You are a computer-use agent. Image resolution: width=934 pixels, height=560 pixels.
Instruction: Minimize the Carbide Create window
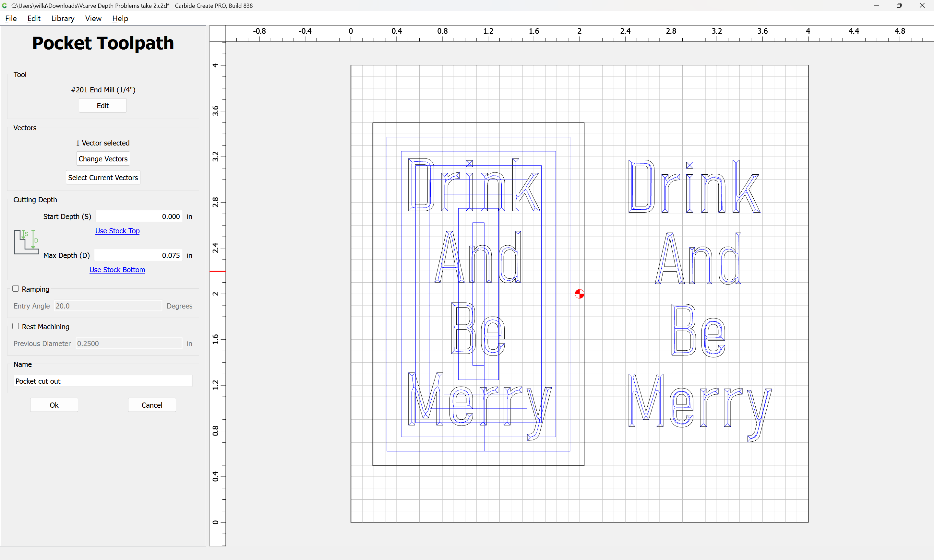tap(876, 5)
